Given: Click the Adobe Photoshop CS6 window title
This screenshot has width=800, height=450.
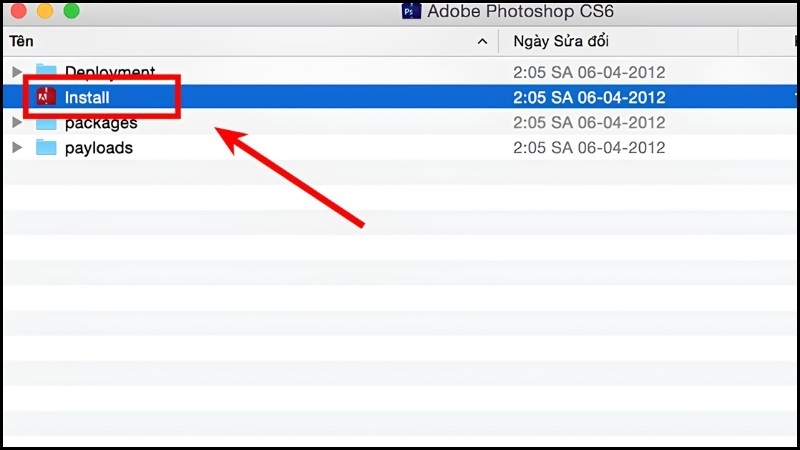Looking at the screenshot, I should click(x=520, y=11).
